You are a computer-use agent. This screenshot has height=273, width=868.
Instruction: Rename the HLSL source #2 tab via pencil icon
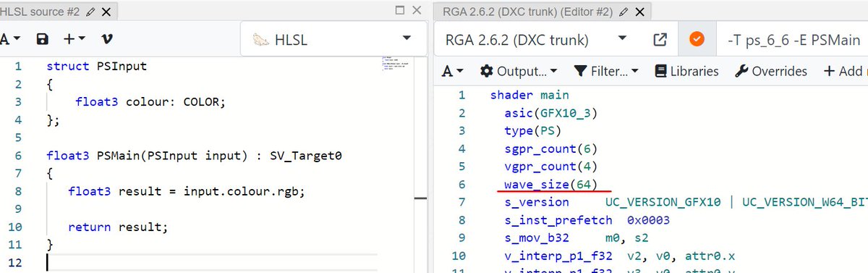click(90, 12)
